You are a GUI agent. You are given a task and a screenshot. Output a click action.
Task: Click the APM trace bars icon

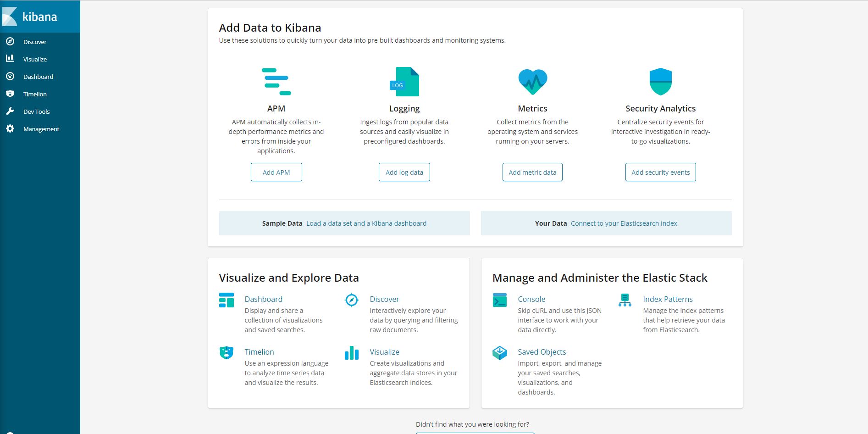276,82
